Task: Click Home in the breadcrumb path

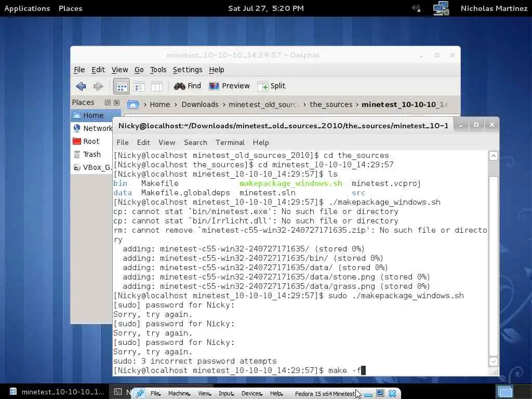Action: [160, 104]
